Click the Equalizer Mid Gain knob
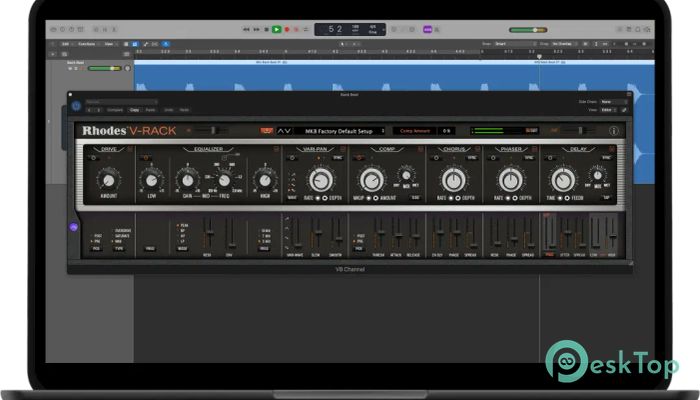Screen dimensions: 700x400 (x=188, y=180)
